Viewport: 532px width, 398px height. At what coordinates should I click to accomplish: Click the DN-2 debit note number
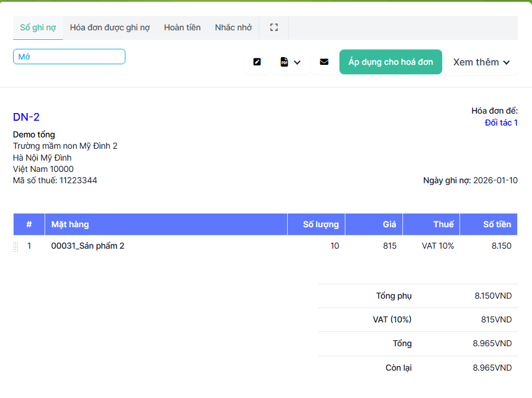(26, 117)
